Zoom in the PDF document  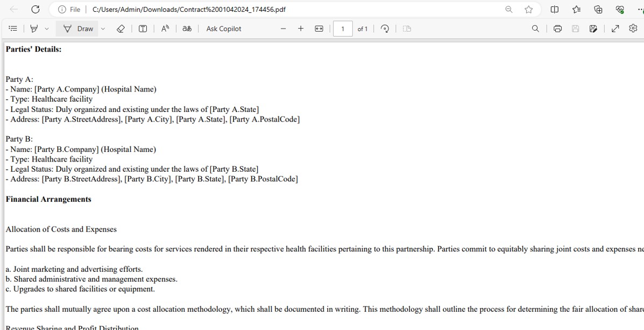pos(301,29)
